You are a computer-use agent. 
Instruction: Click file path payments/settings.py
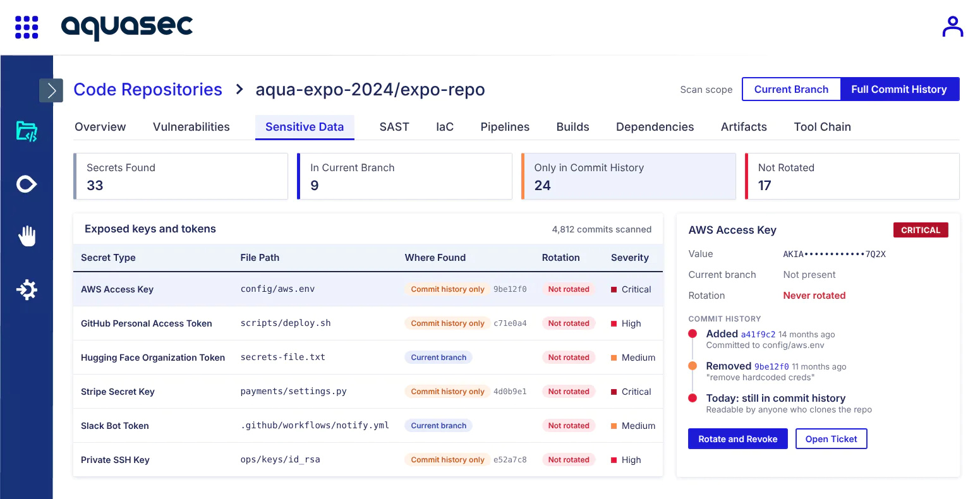(x=294, y=392)
